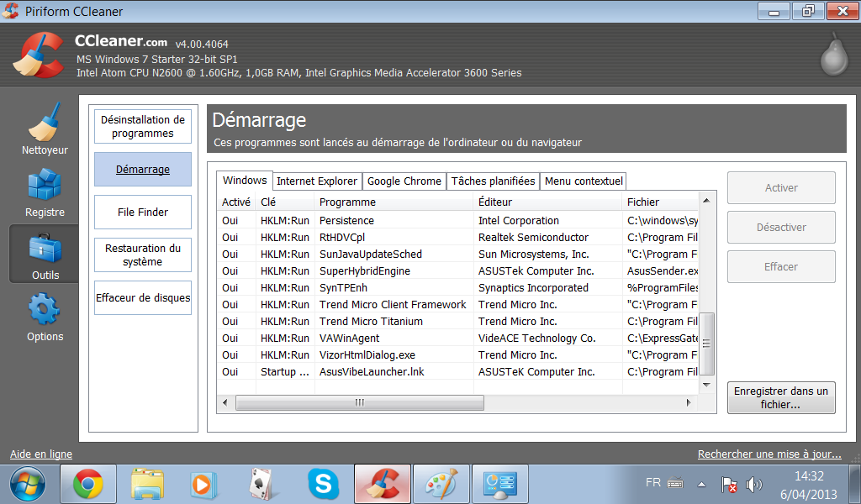Select the Trend Micro Titanium entry
This screenshot has height=504, width=861.
pyautogui.click(x=457, y=322)
